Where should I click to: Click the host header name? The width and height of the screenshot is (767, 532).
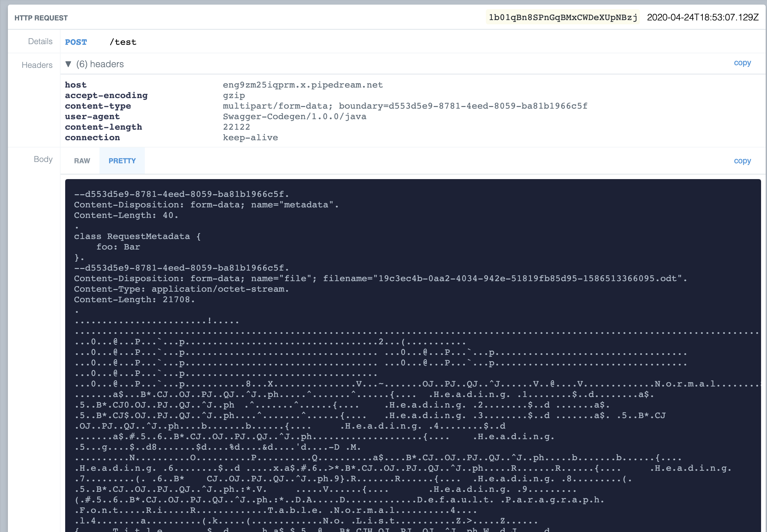[76, 85]
